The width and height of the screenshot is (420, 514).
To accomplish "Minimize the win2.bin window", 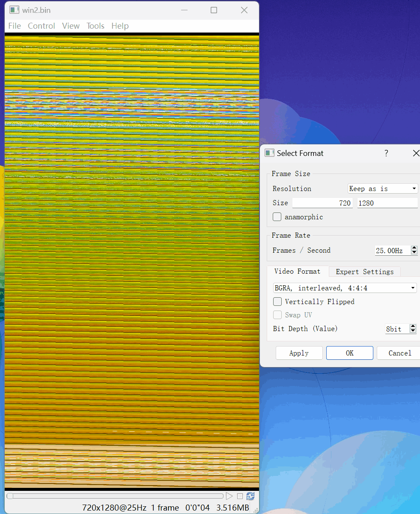I will pos(185,10).
